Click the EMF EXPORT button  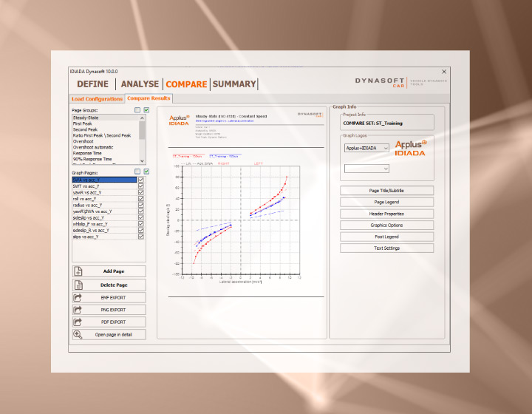click(x=109, y=298)
